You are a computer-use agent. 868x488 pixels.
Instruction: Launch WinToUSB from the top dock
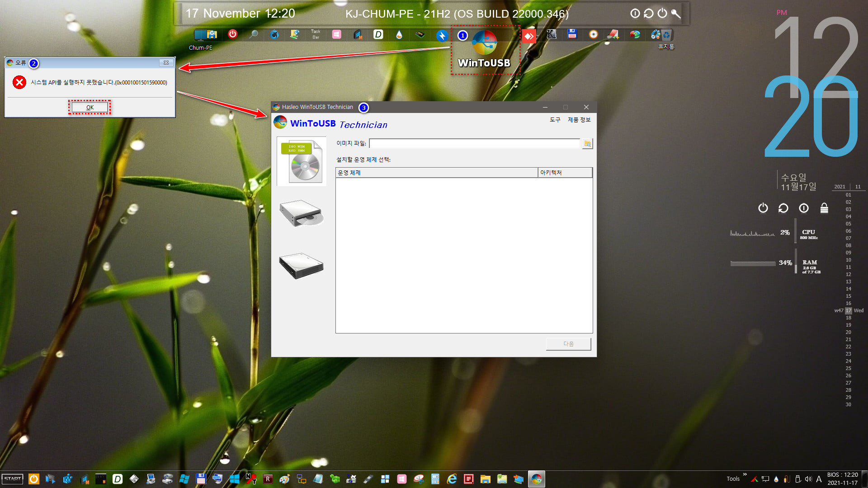(484, 49)
